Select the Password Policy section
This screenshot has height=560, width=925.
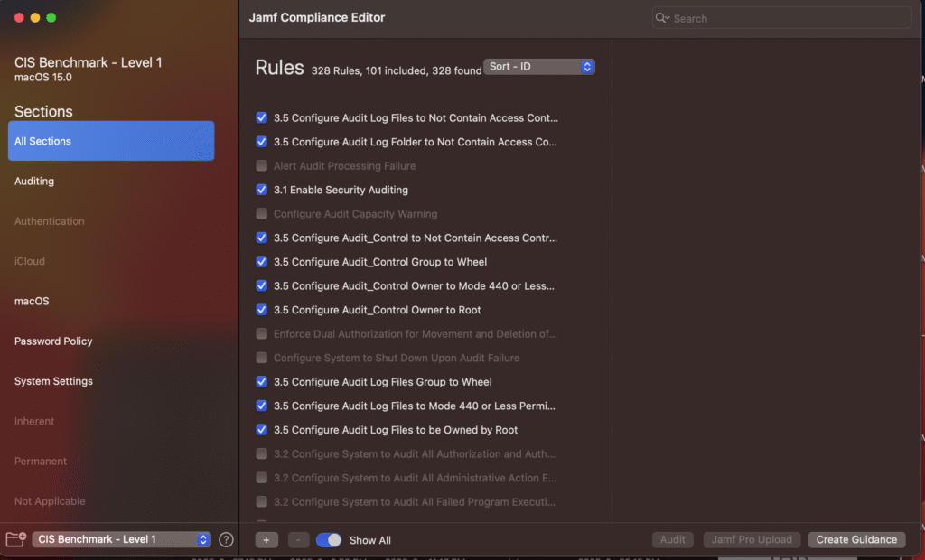pos(53,341)
